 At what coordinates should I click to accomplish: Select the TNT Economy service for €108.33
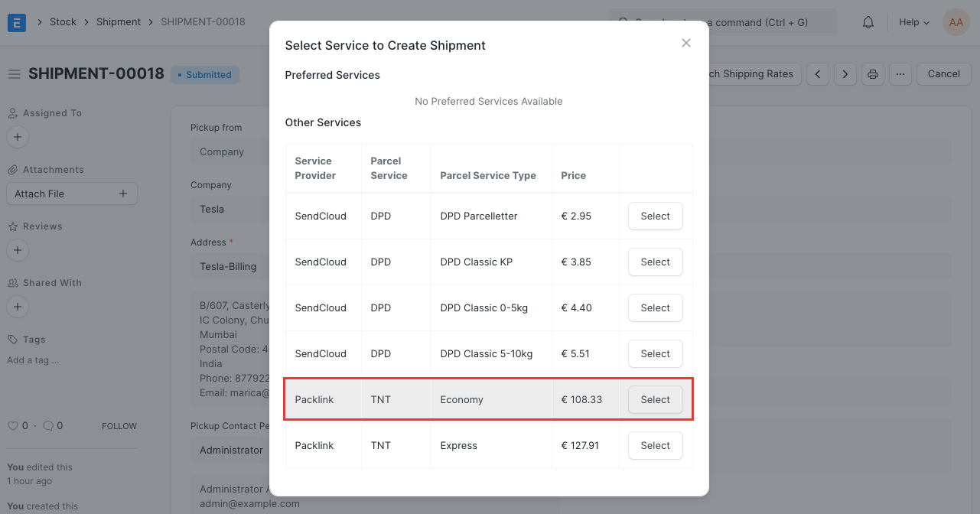[655, 399]
